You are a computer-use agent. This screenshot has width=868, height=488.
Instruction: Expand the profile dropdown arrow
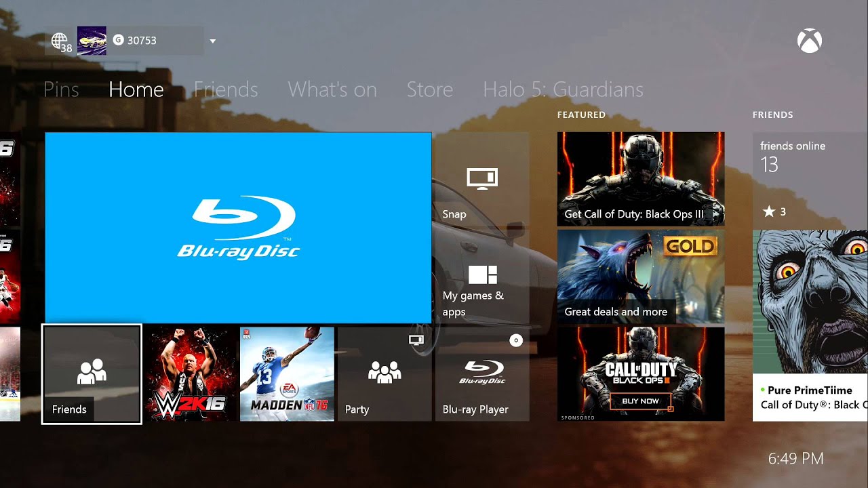click(212, 41)
